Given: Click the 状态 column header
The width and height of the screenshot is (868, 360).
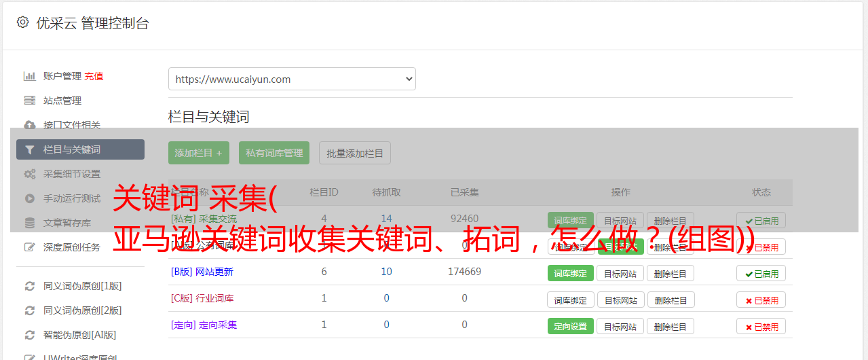Looking at the screenshot, I should click(x=761, y=192).
